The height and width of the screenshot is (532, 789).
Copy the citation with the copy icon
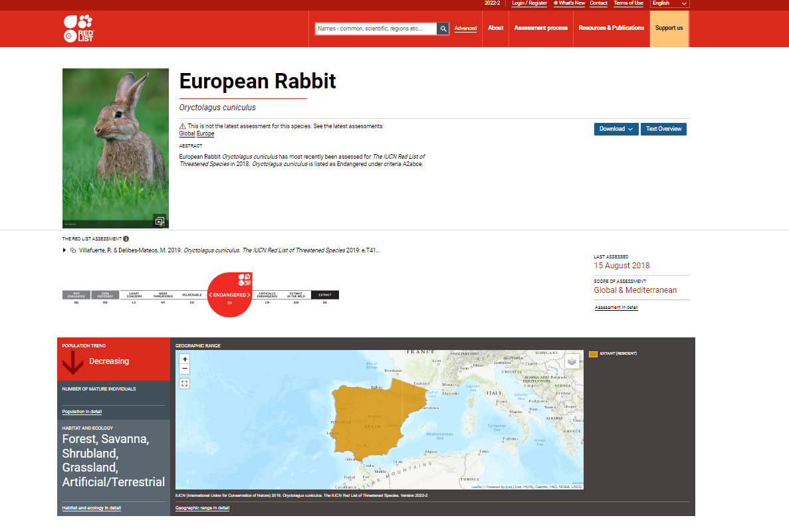point(73,250)
